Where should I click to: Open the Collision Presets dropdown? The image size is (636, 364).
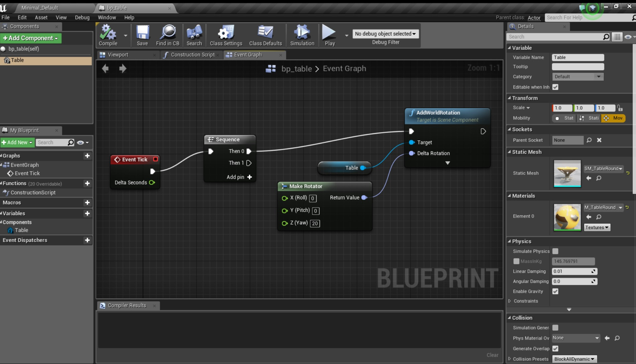point(574,359)
